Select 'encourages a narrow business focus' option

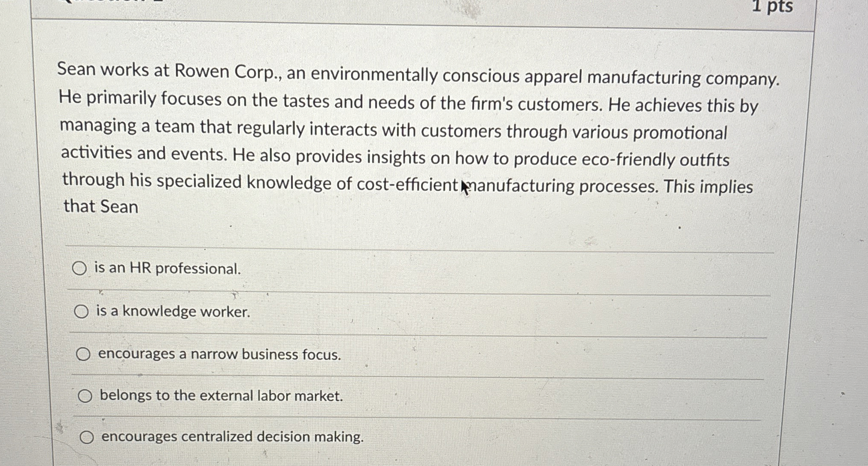click(84, 353)
